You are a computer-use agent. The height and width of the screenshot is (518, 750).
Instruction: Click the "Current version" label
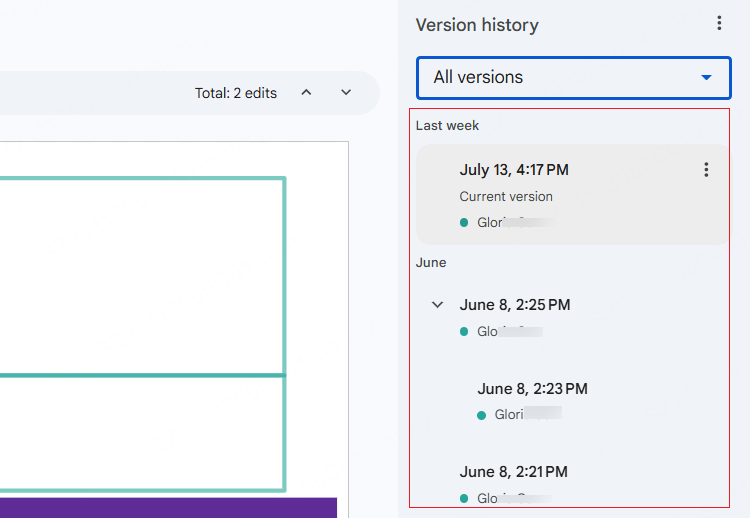tap(506, 197)
